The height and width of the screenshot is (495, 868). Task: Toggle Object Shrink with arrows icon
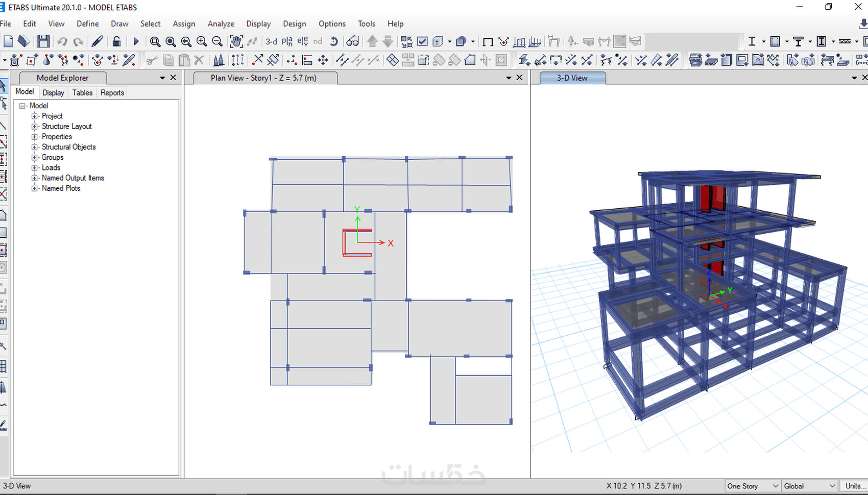[406, 41]
